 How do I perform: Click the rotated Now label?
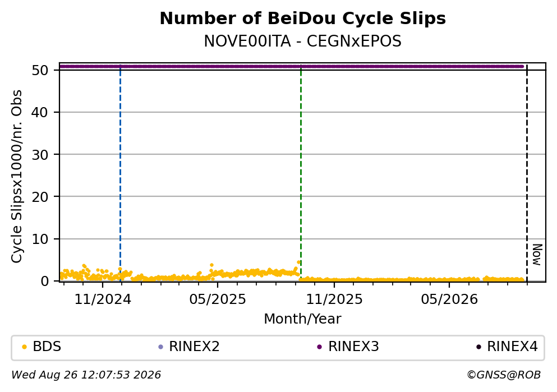537,255
